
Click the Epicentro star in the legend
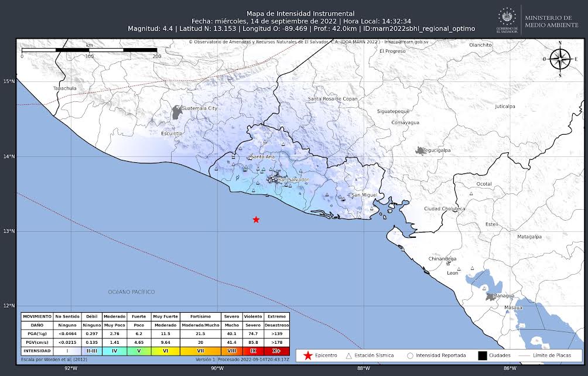click(x=308, y=356)
